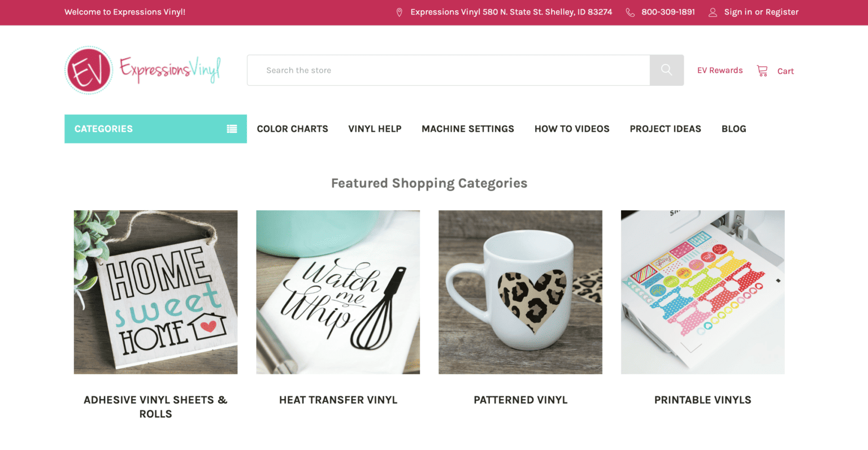Select the Color Charts menu item
The width and height of the screenshot is (868, 450).
tap(293, 128)
